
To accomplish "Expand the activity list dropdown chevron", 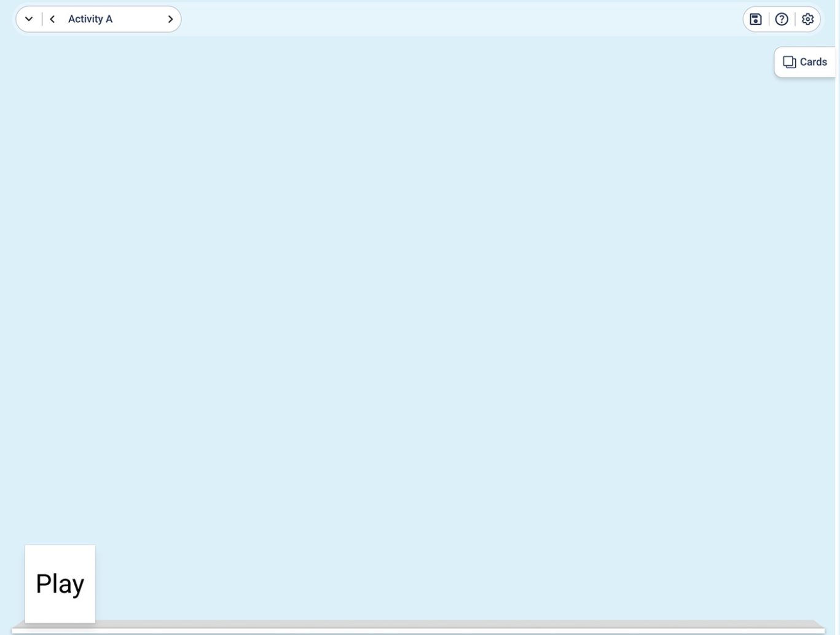I will point(29,19).
